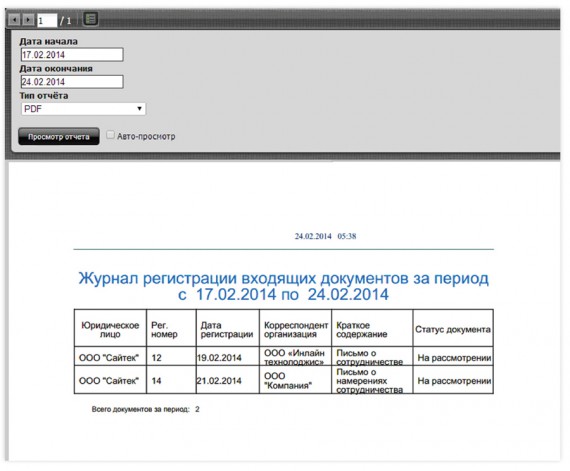Screen dimensions: 570x471
Task: Click the Дата регистрации column header
Action: (x=228, y=328)
